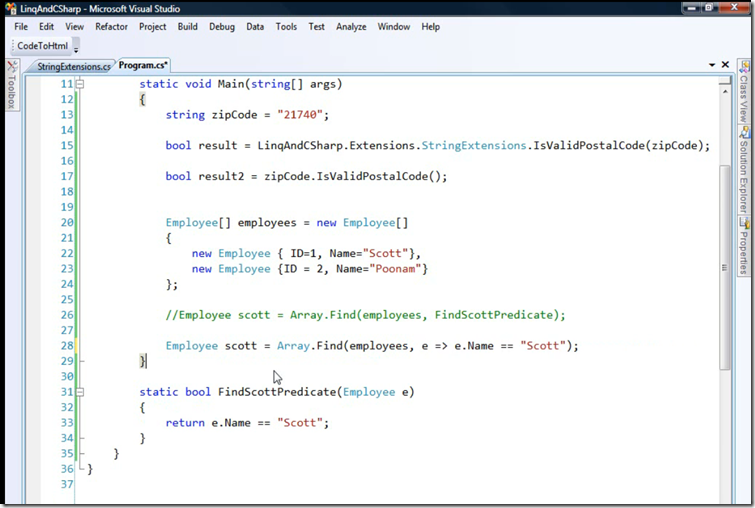Collapse the Main method outline at line 11
This screenshot has width=755, height=508.
coord(80,84)
